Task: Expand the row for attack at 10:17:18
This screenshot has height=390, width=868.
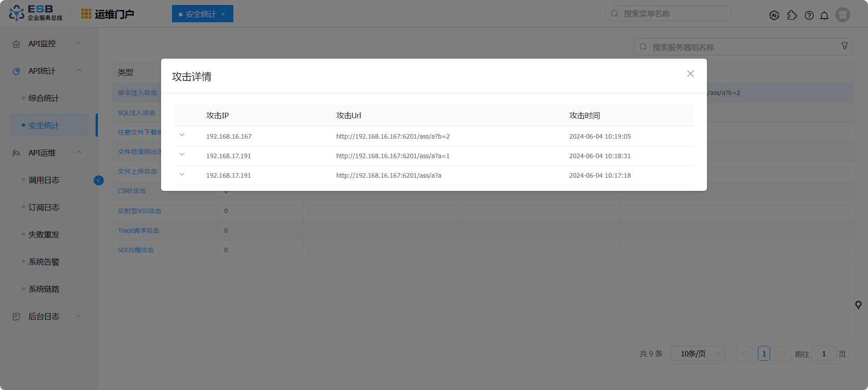Action: pos(182,174)
